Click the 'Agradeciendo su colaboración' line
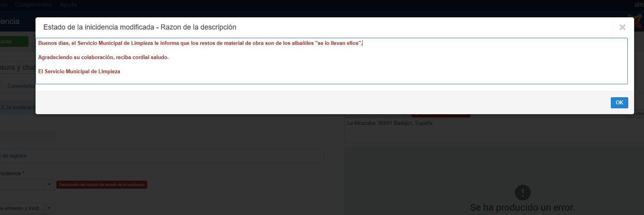This screenshot has height=215, width=644. pos(103,57)
